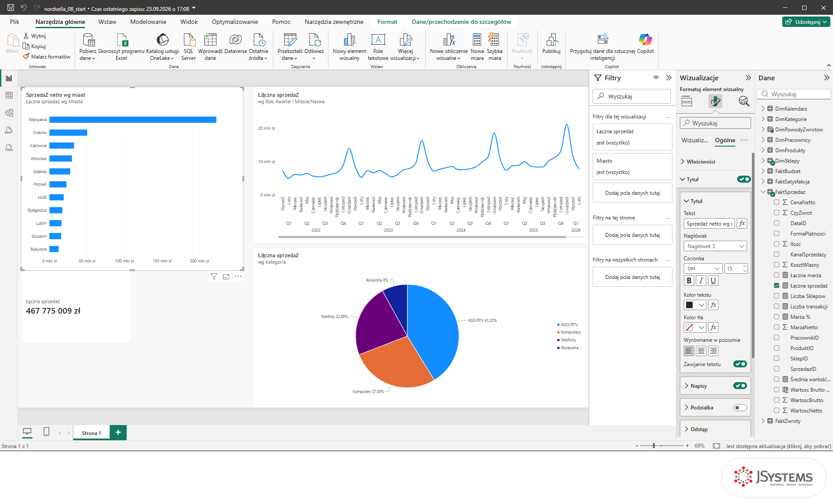Viewport: 833px width, 504px height.
Task: Select the Strona 1 page tab
Action: [92, 433]
